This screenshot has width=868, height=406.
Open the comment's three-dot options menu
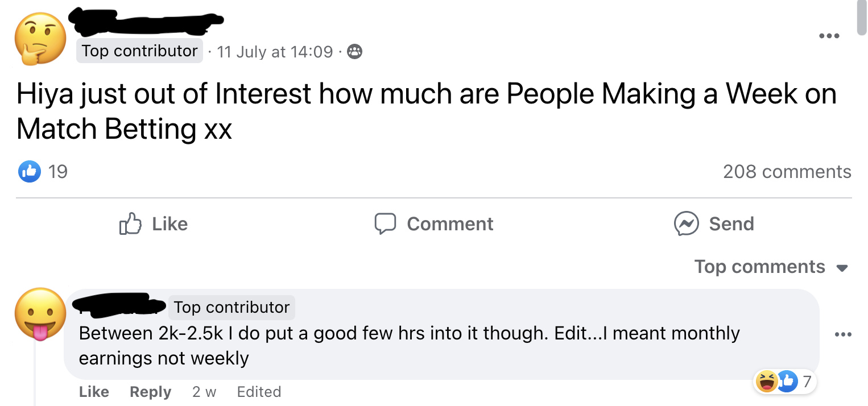843,334
